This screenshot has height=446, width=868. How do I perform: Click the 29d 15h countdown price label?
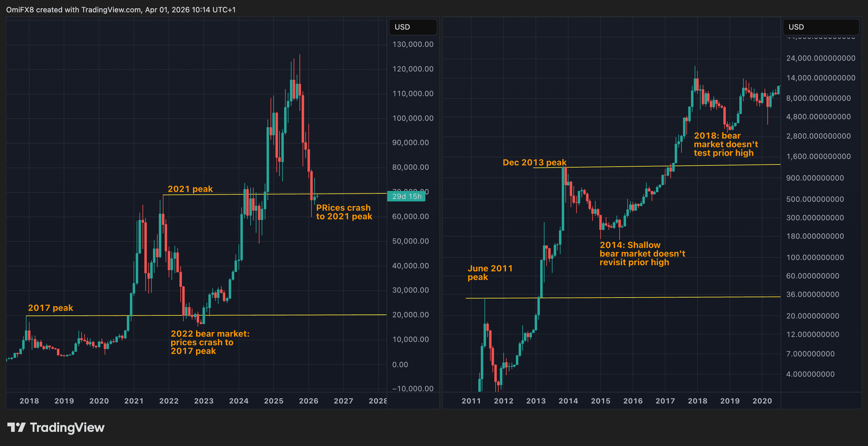tap(406, 196)
